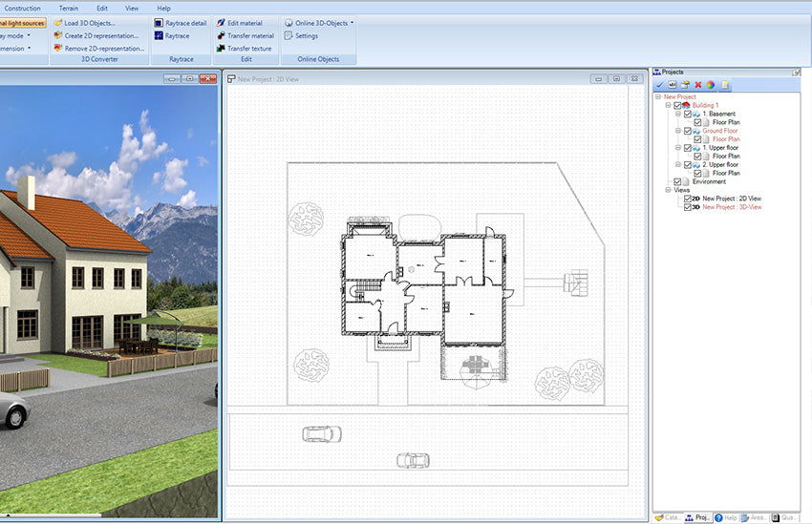The image size is (812, 524).
Task: Start Raytrace from the ribbon
Action: pyautogui.click(x=159, y=35)
